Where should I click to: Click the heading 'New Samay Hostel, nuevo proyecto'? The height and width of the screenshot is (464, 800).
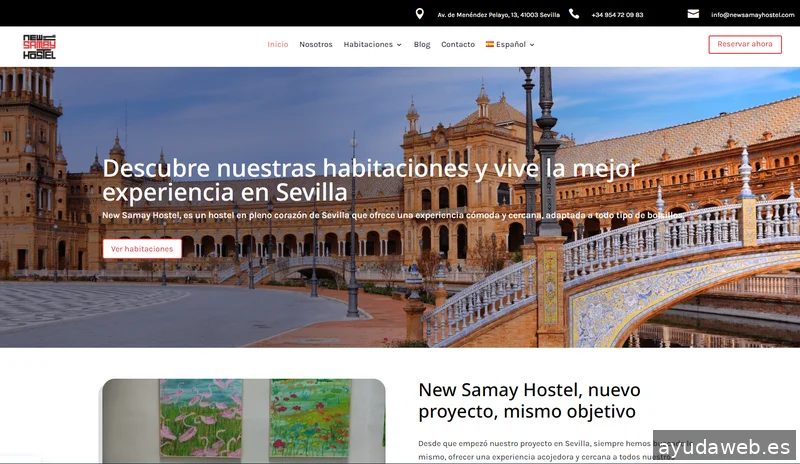[x=529, y=400]
